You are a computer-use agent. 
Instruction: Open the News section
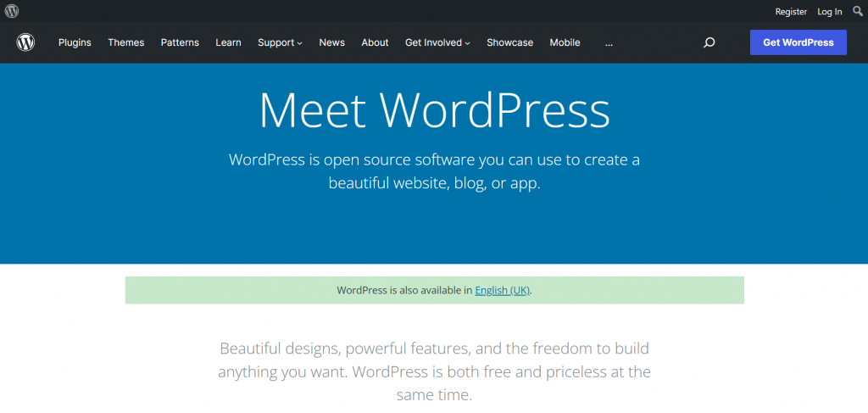tap(332, 42)
